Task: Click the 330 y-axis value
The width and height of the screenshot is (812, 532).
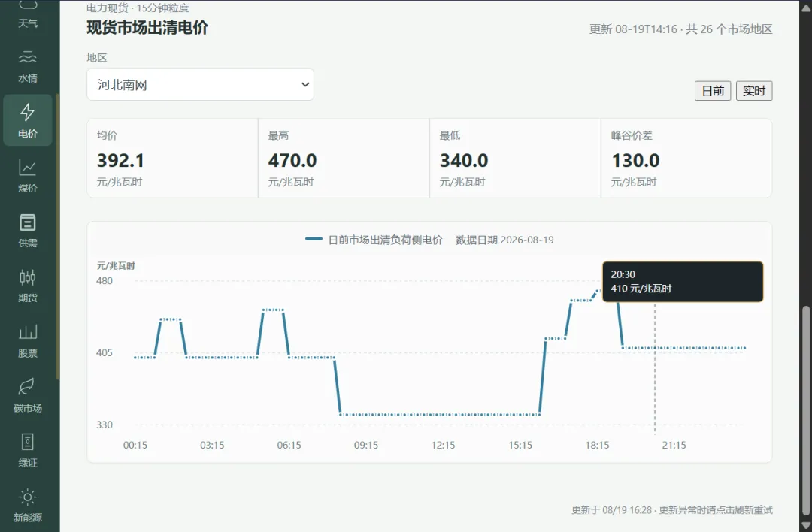Action: click(104, 425)
